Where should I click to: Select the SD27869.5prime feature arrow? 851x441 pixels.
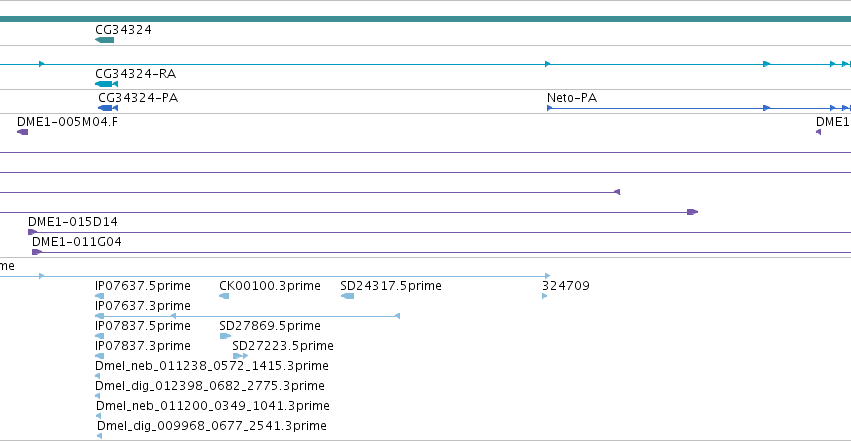(225, 336)
